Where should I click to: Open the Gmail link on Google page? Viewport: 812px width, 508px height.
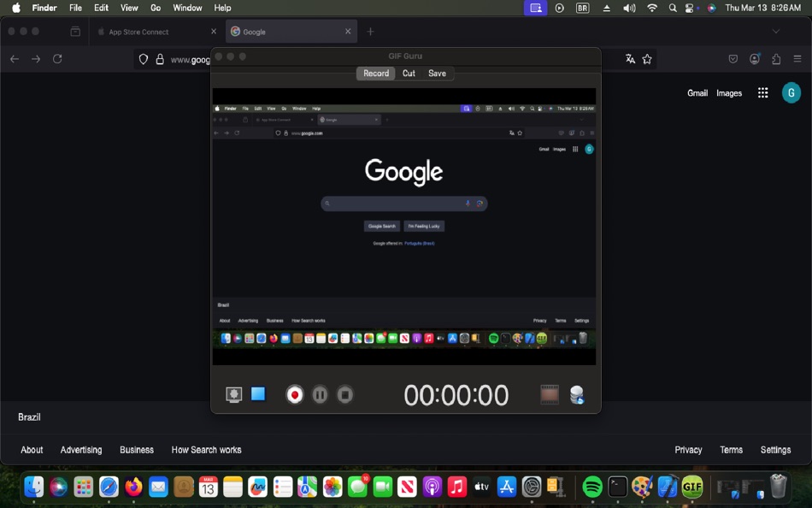coord(697,93)
